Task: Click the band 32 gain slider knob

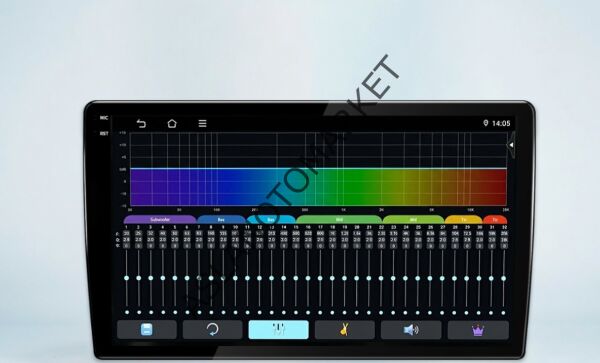Action: click(504, 278)
